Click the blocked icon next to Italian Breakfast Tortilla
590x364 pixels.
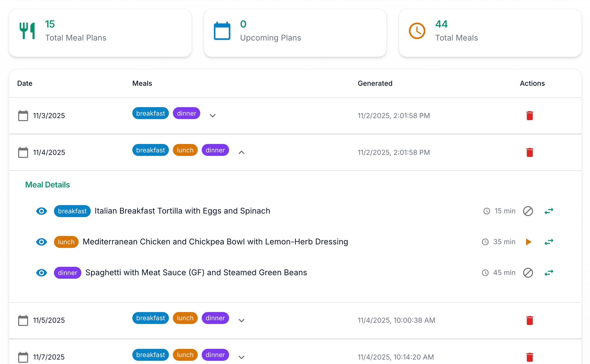click(x=528, y=211)
